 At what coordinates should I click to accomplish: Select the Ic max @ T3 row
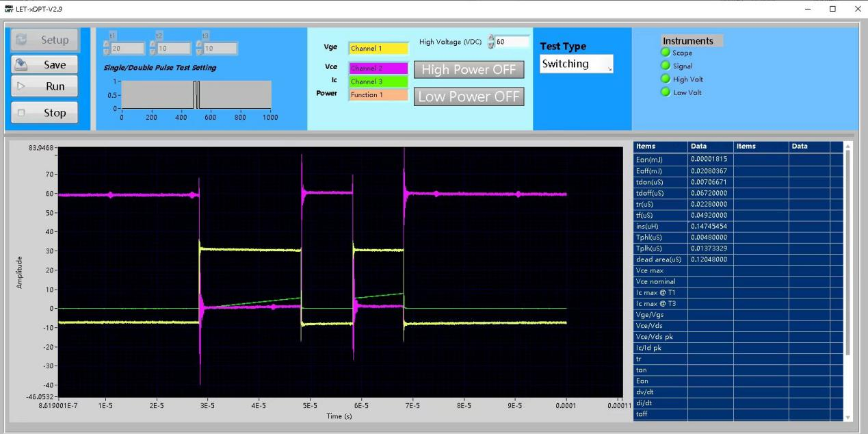pos(738,303)
